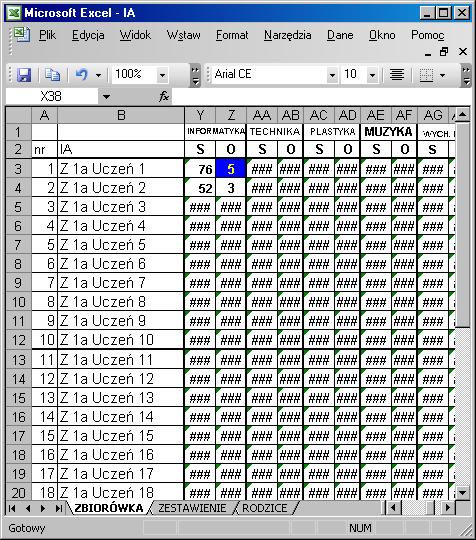The width and height of the screenshot is (476, 540).
Task: Click the Excel workbook icon in menu bar
Action: 21,34
